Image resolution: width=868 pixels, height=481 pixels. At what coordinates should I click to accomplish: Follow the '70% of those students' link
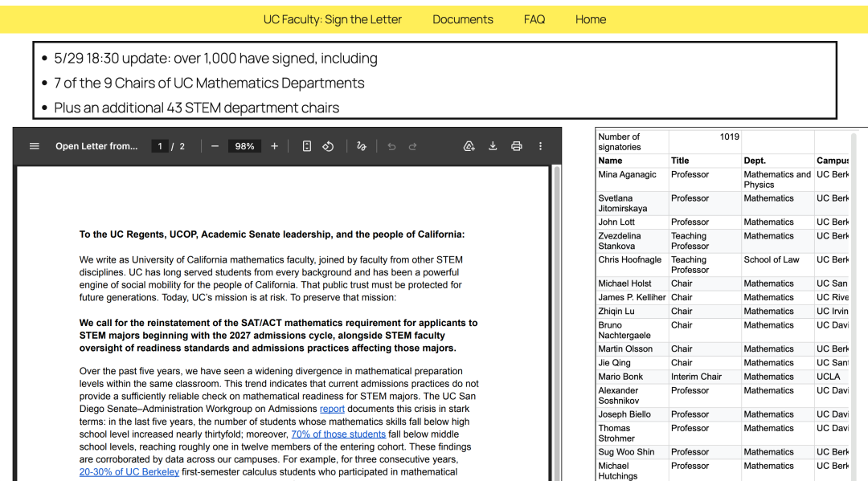[338, 434]
